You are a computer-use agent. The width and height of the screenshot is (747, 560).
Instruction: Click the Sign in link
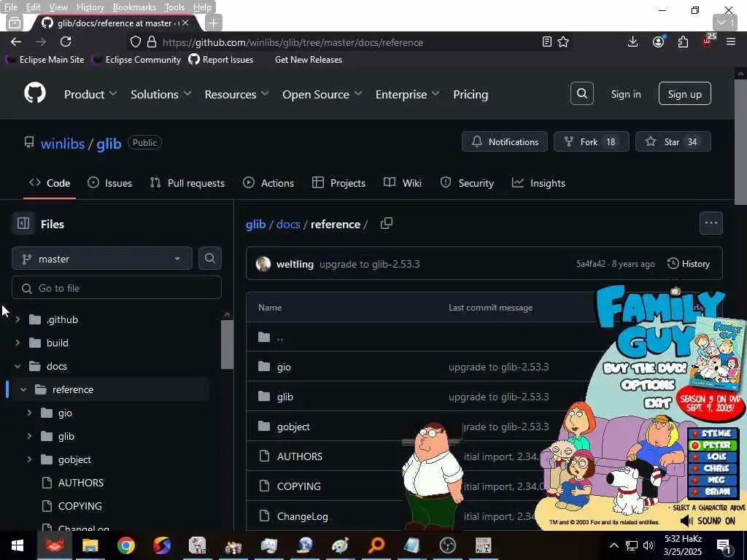click(x=625, y=94)
